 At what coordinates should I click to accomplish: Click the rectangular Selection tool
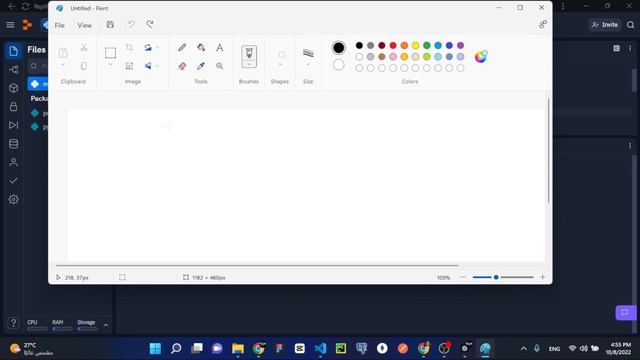pos(110,53)
